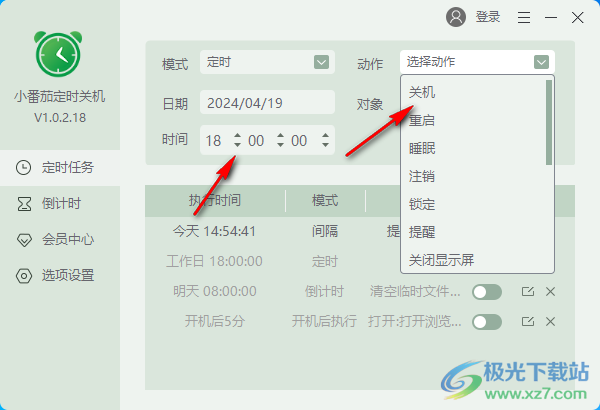Click the hourglass icon beside 倒计时
Image resolution: width=600 pixels, height=410 pixels.
coord(24,204)
